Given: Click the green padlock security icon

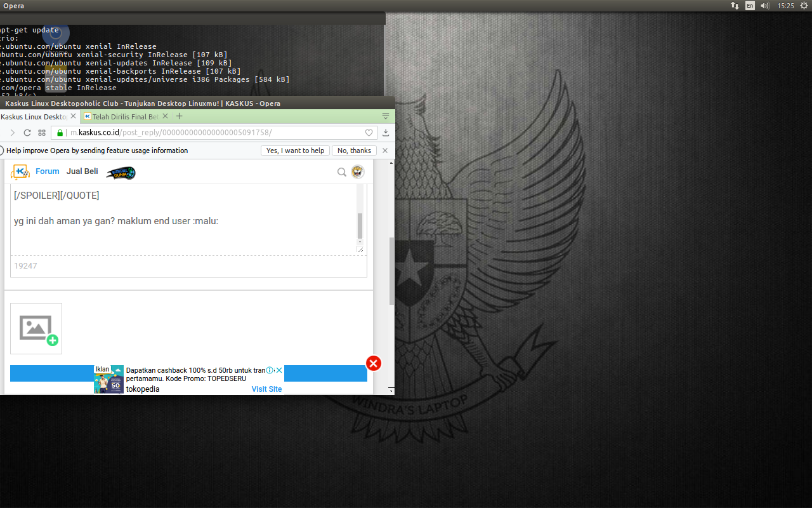Looking at the screenshot, I should click(x=60, y=133).
